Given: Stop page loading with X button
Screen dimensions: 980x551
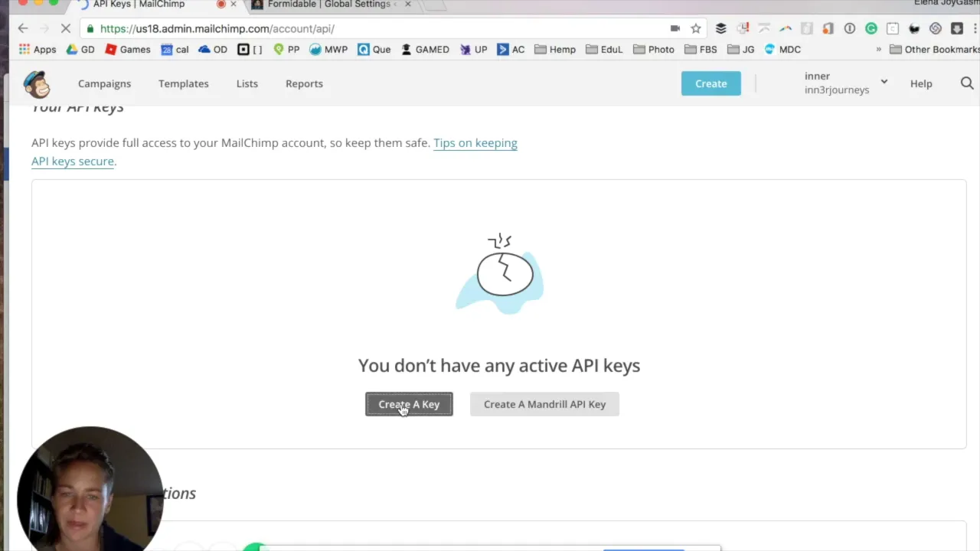Looking at the screenshot, I should [x=66, y=28].
